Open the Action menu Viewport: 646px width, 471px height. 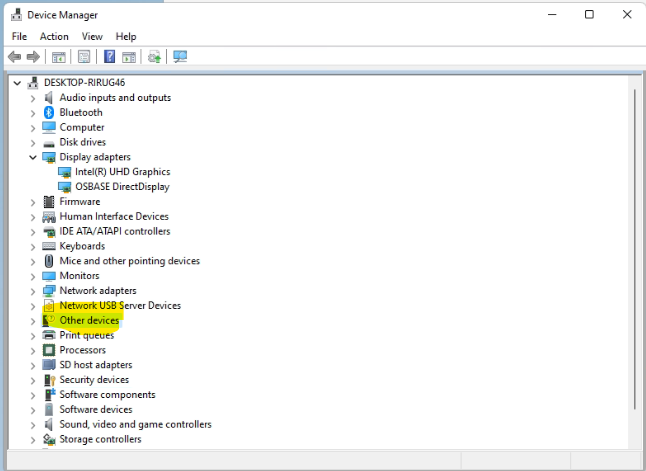(x=54, y=37)
